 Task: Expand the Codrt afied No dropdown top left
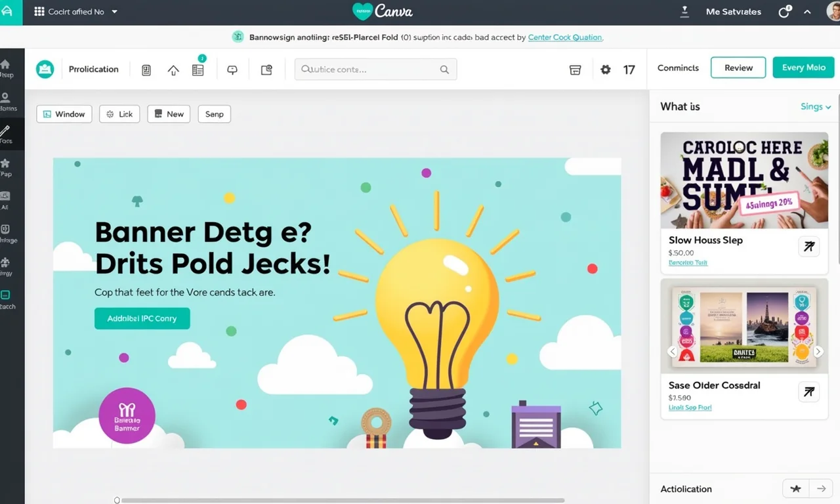click(x=75, y=11)
